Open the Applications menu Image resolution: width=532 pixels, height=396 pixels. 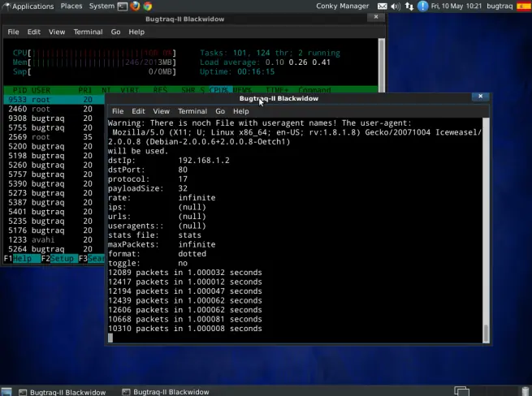pyautogui.click(x=28, y=6)
